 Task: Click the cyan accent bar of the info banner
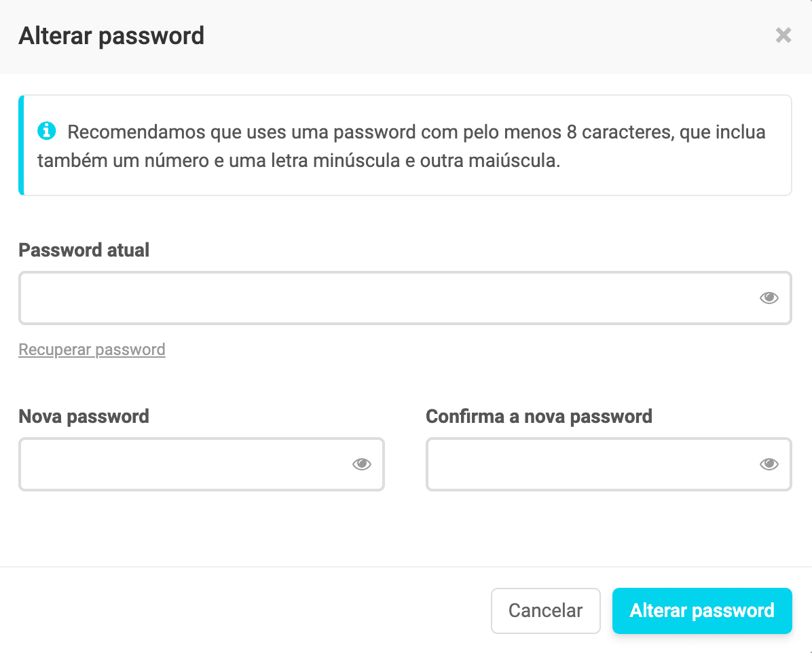pyautogui.click(x=21, y=145)
